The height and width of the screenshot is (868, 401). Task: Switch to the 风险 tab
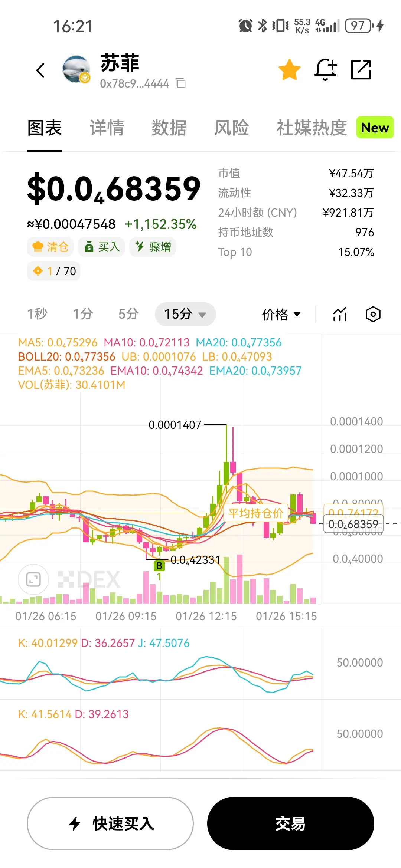232,128
